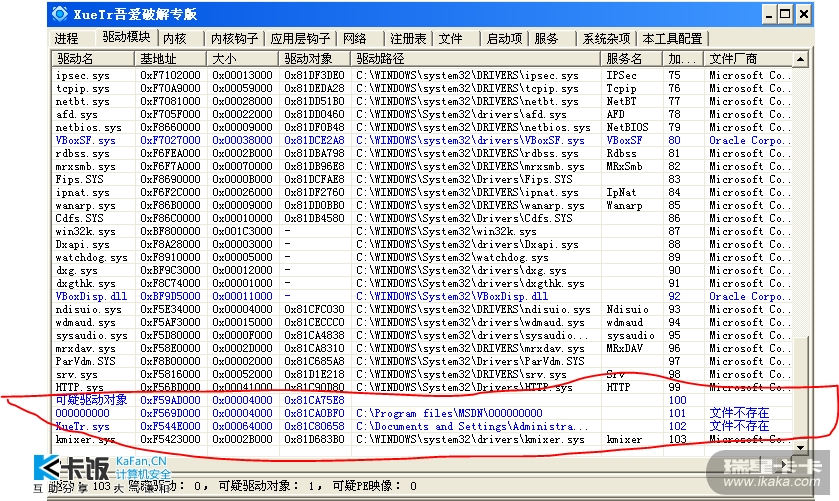Select the Dxapi.sys row
This screenshot has height=501, width=839.
click(x=422, y=244)
